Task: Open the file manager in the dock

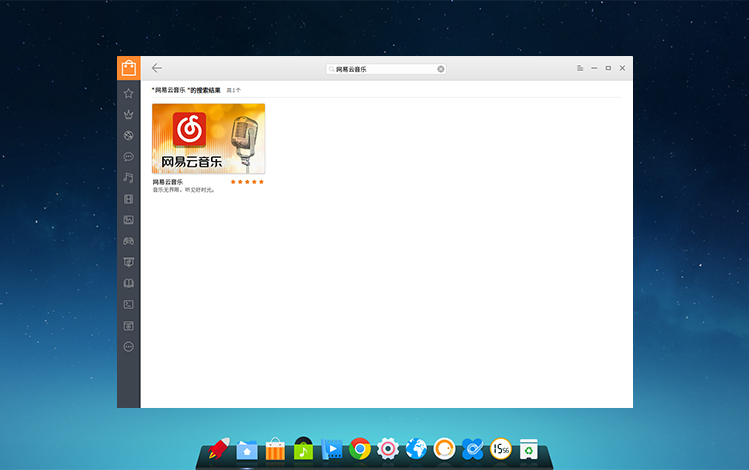Action: [247, 450]
